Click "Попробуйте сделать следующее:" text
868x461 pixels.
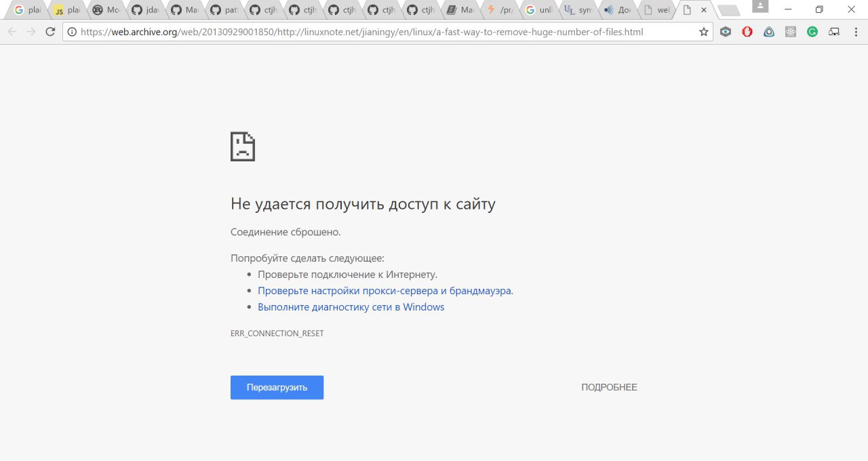point(307,258)
